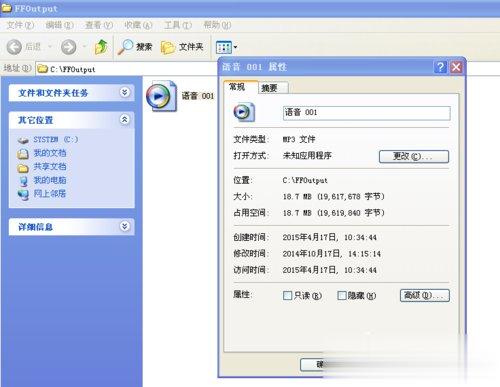Click the file name field 语音 001
This screenshot has height=387, width=500.
point(367,113)
